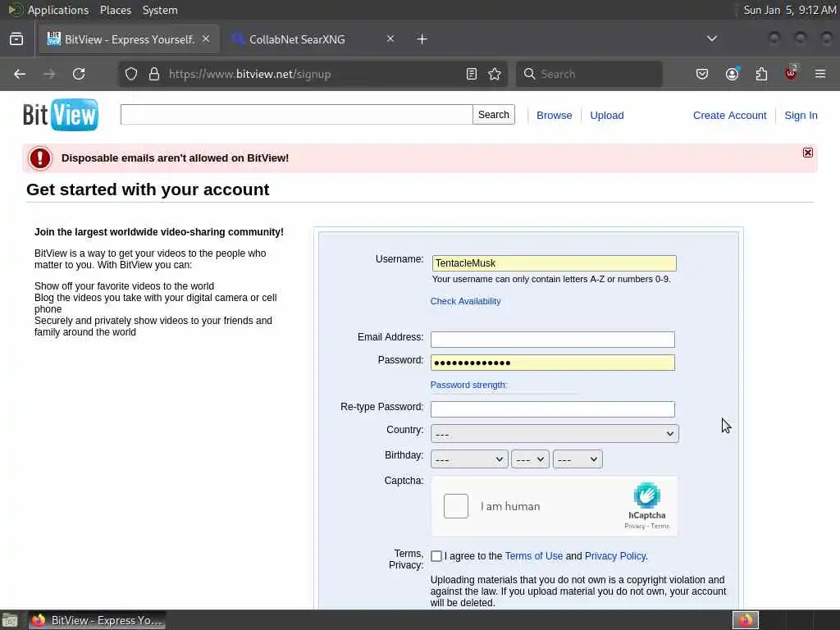
Task: Click the Firefox Search box in the toolbar
Action: click(x=589, y=74)
